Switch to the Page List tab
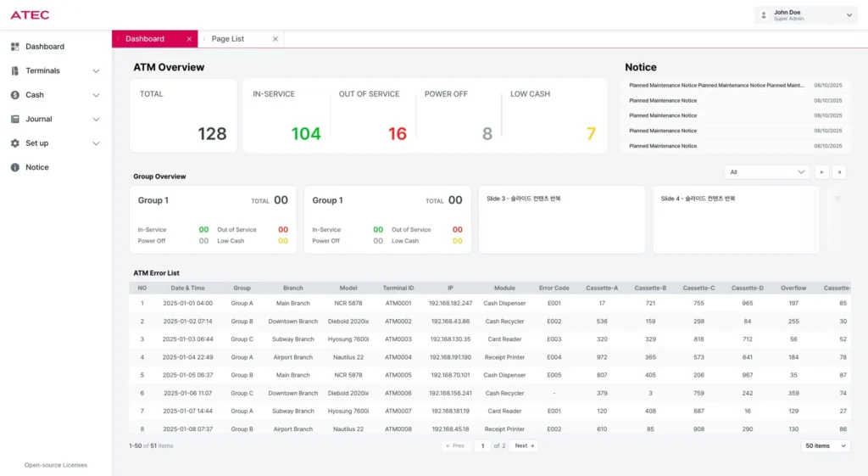The height and width of the screenshot is (476, 868). pos(227,39)
